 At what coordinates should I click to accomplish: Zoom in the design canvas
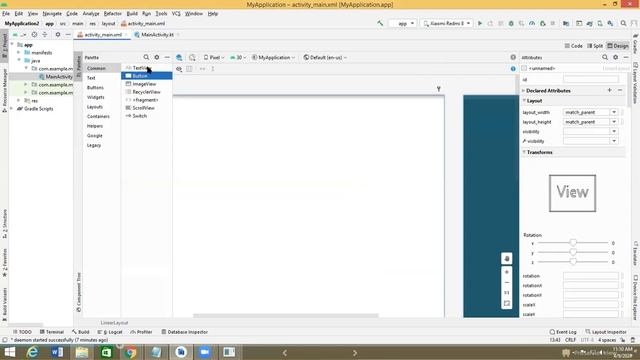tap(507, 272)
